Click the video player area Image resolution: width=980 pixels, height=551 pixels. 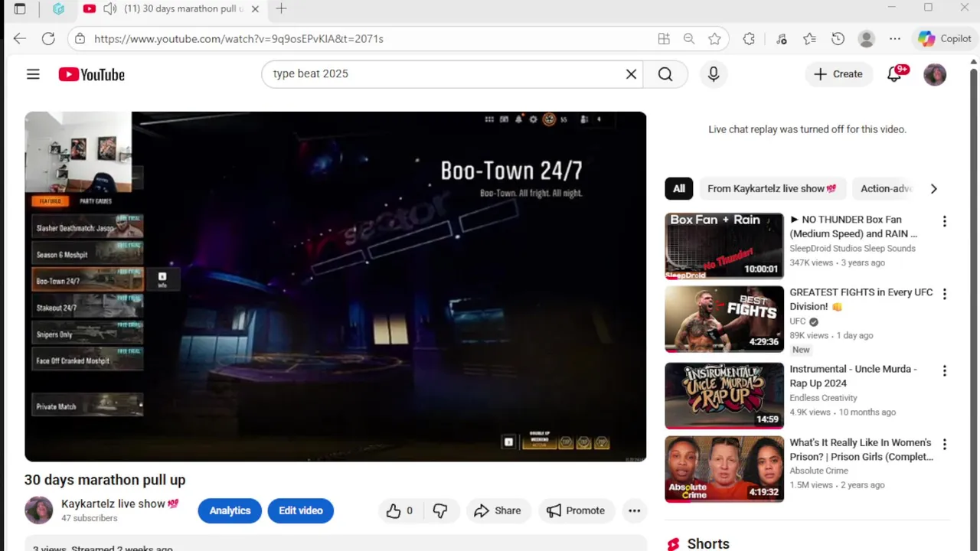coord(335,286)
